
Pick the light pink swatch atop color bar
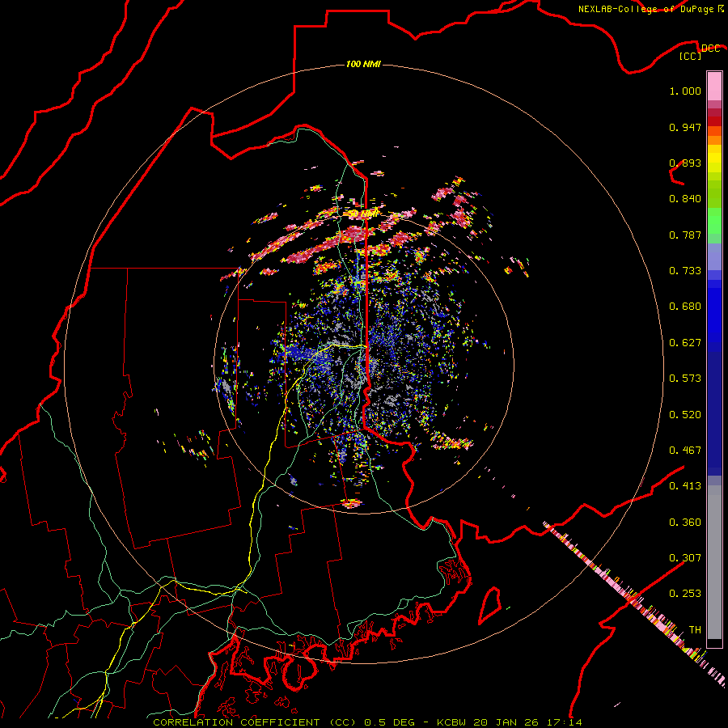click(714, 86)
